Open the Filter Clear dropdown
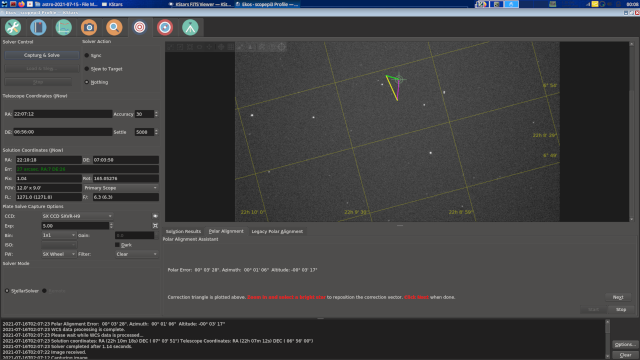The width and height of the screenshot is (640, 360). (x=137, y=254)
